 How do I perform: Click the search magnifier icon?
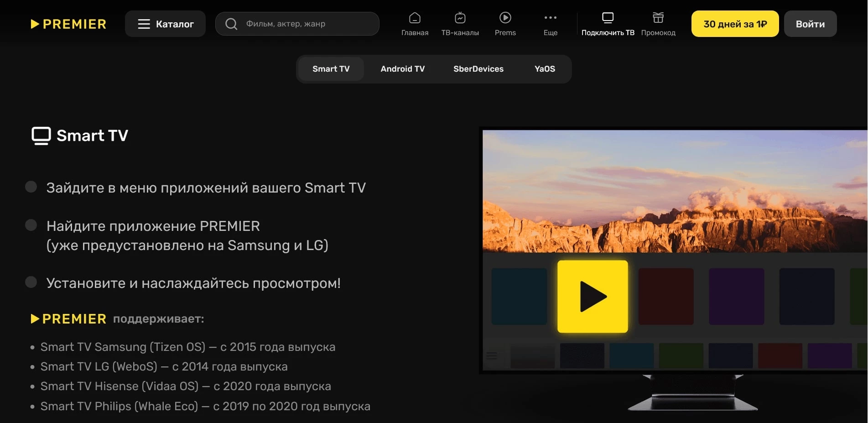(231, 24)
